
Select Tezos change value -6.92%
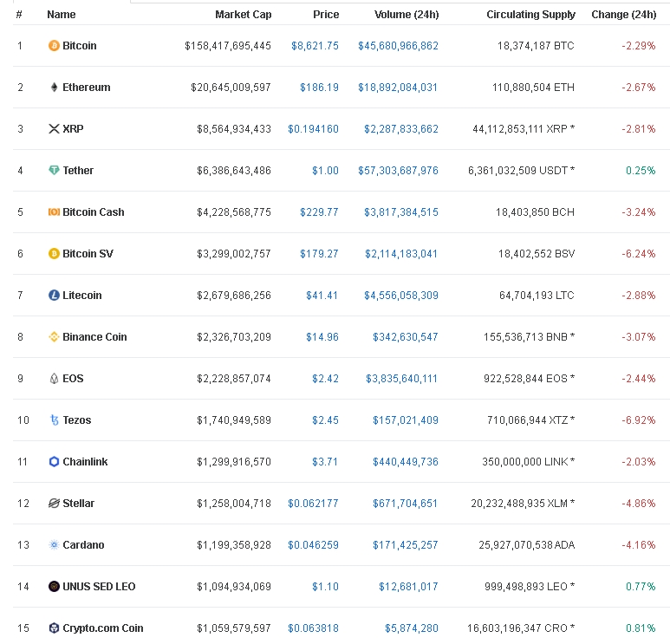click(x=639, y=420)
